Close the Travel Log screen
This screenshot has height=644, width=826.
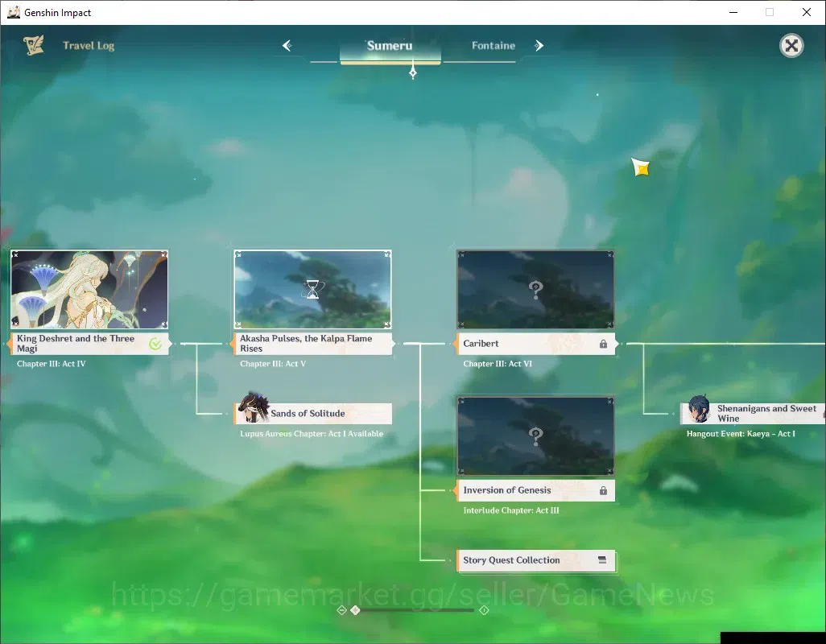pos(791,46)
